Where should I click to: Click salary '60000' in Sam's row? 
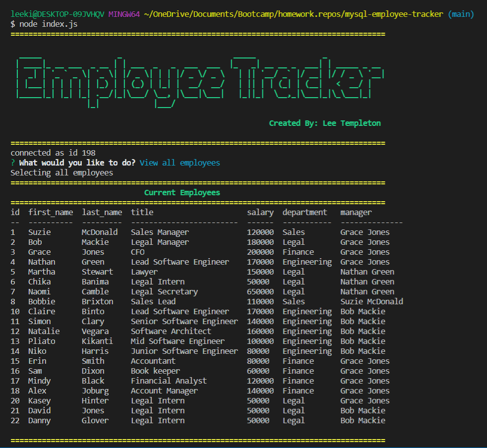coord(258,371)
